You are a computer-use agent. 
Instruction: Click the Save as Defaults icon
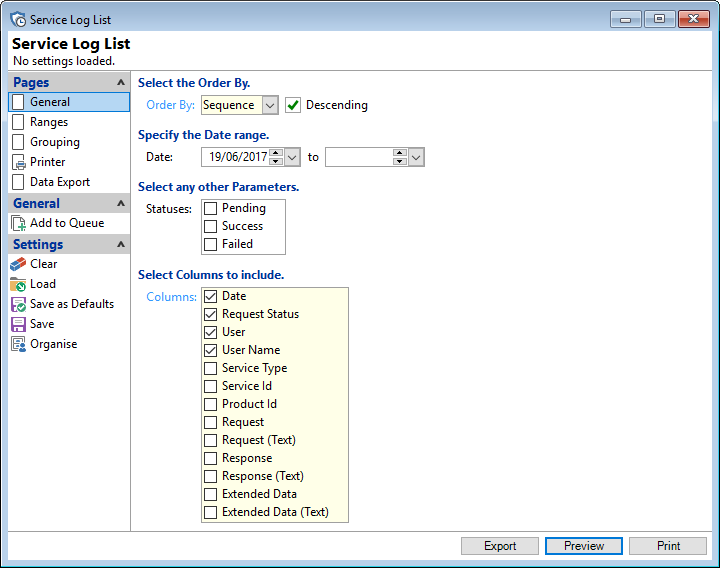point(18,304)
